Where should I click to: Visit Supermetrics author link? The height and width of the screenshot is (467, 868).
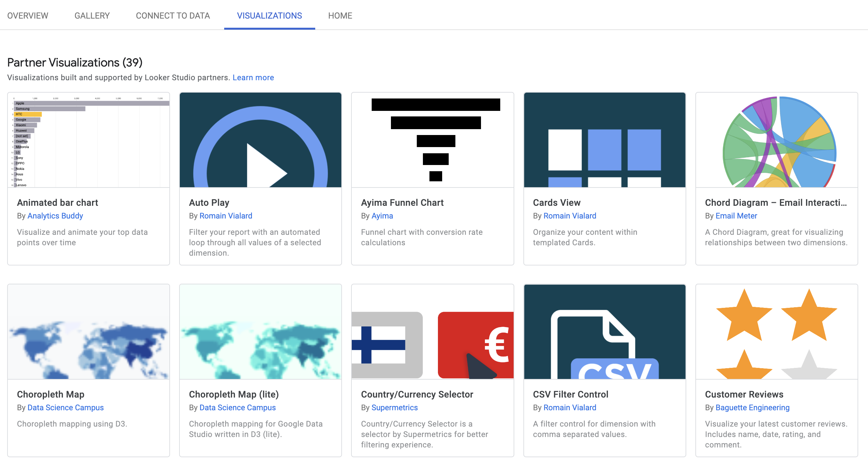click(395, 407)
